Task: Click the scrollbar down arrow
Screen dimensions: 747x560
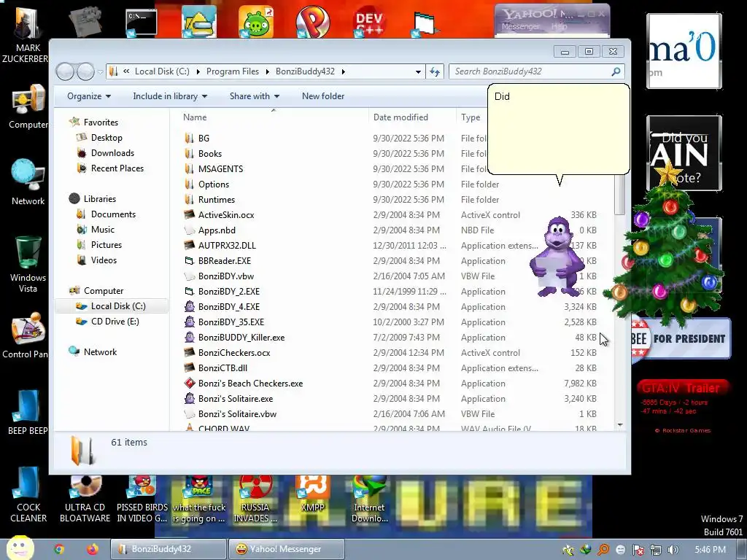Action: click(x=620, y=425)
